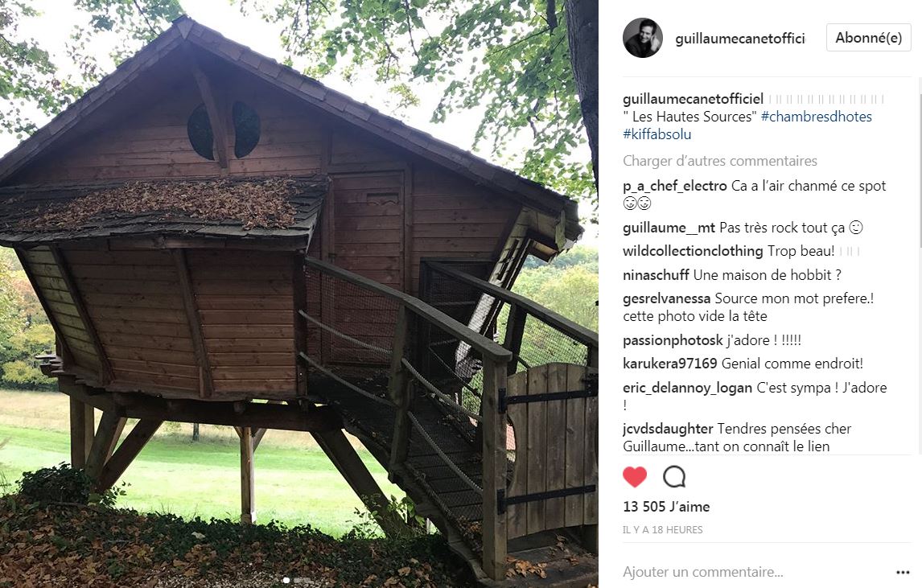Expand Charger d'autres commentaires
The width and height of the screenshot is (922, 588).
click(720, 161)
